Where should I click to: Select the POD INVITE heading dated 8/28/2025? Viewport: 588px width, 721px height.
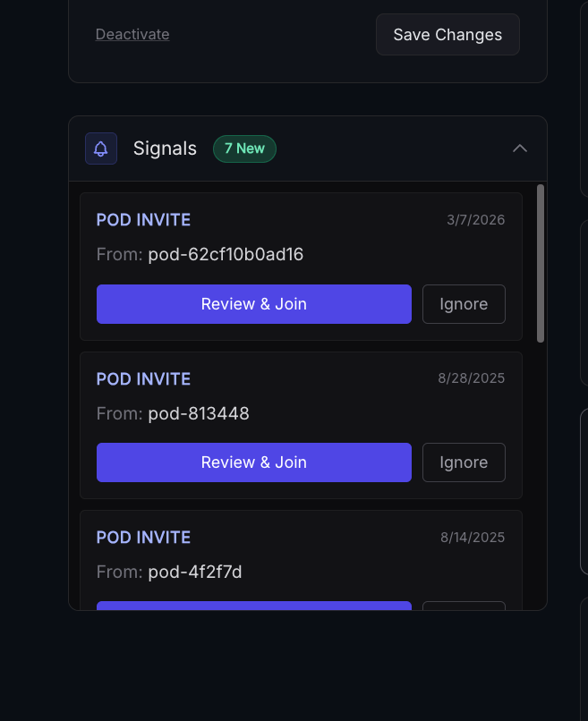[143, 379]
